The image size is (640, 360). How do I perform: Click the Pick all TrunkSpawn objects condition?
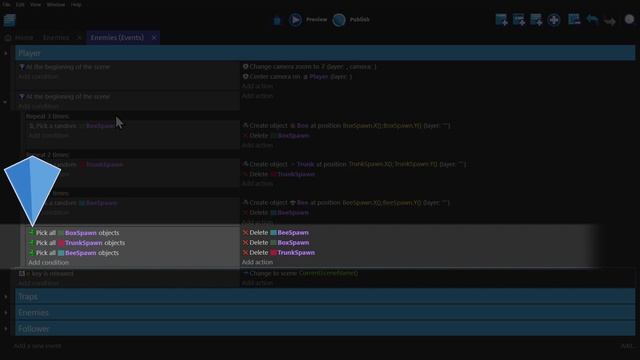coord(76,243)
